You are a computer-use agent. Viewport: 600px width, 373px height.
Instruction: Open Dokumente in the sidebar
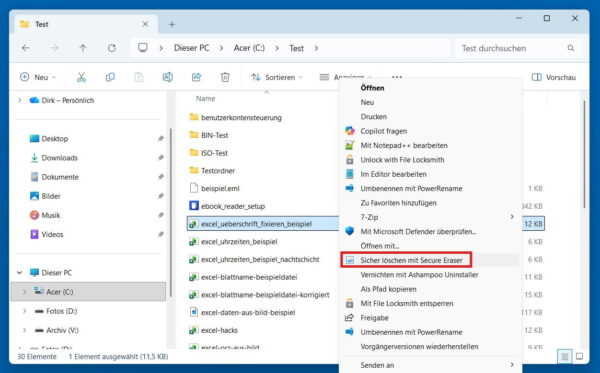point(60,177)
